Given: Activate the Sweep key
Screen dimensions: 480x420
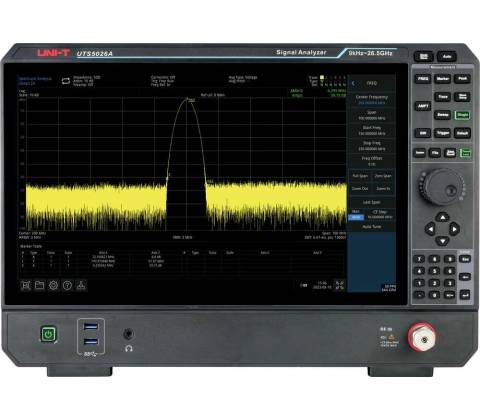Looking at the screenshot, I should [443, 115].
